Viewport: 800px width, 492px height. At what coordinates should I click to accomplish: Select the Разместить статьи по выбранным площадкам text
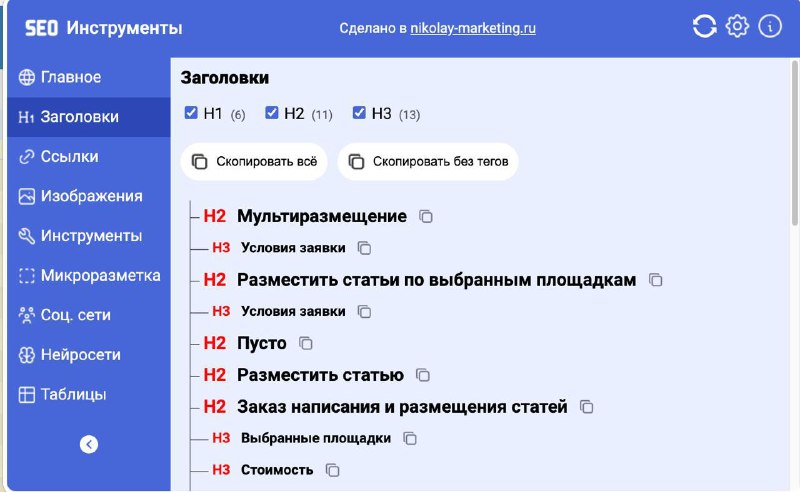click(x=437, y=280)
